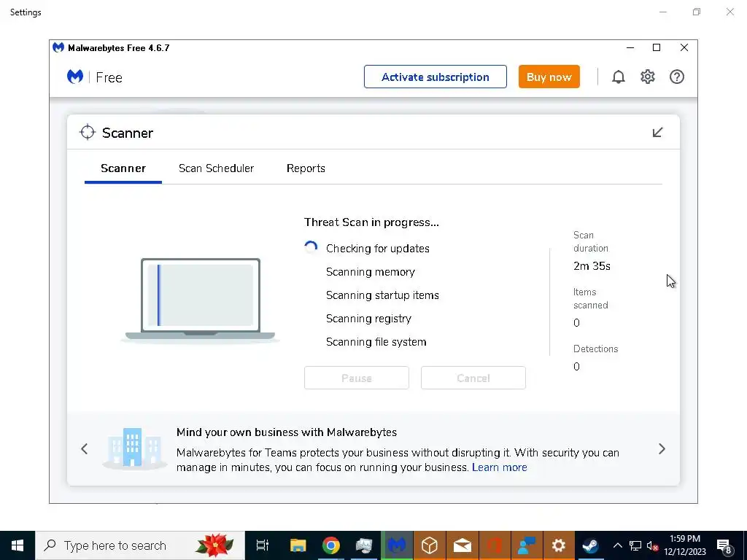Click 'Scanning file system' step
The width and height of the screenshot is (747, 560).
[376, 342]
